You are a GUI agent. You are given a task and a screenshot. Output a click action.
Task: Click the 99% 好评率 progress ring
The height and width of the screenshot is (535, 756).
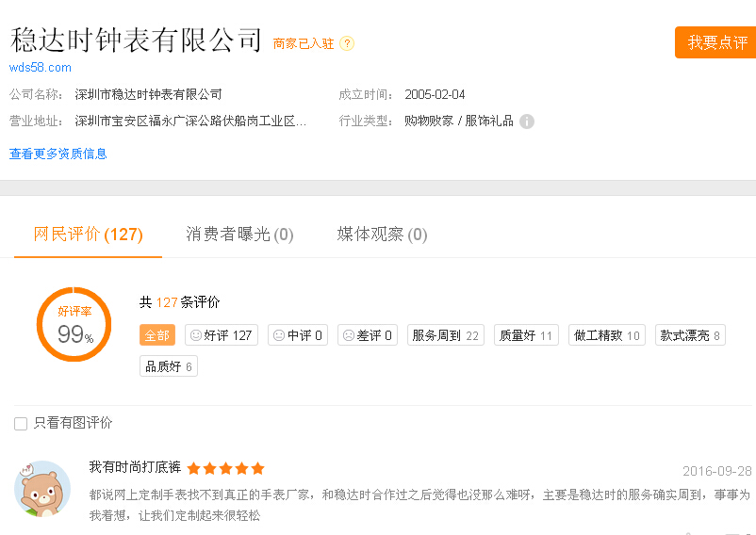click(x=74, y=324)
